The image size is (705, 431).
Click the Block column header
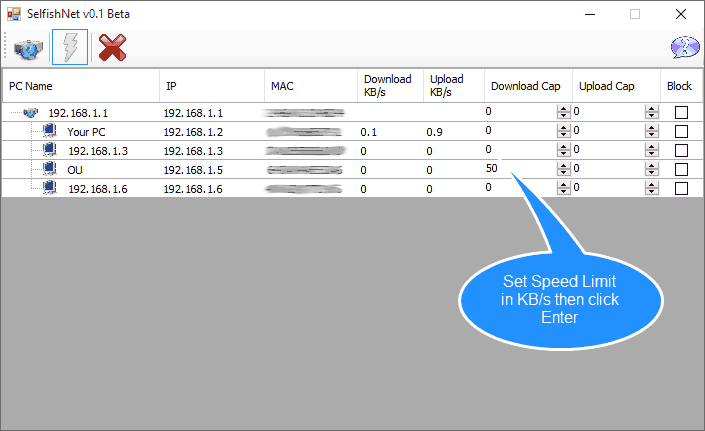click(681, 86)
